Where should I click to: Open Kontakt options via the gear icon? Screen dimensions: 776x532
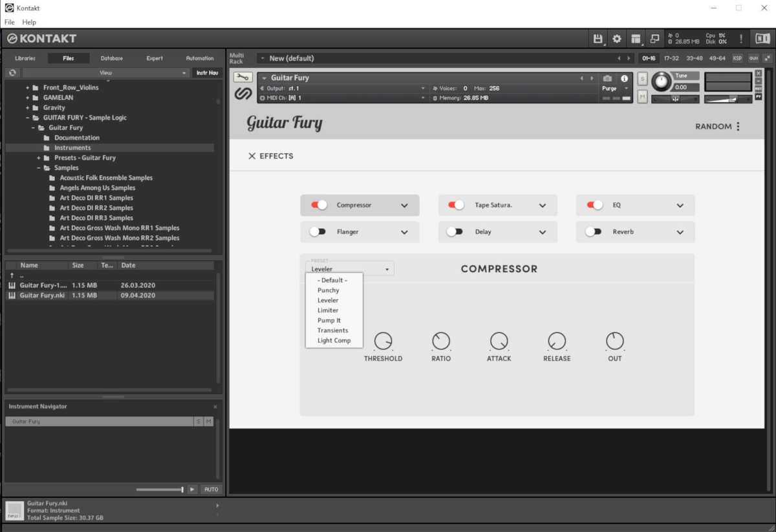pos(617,39)
